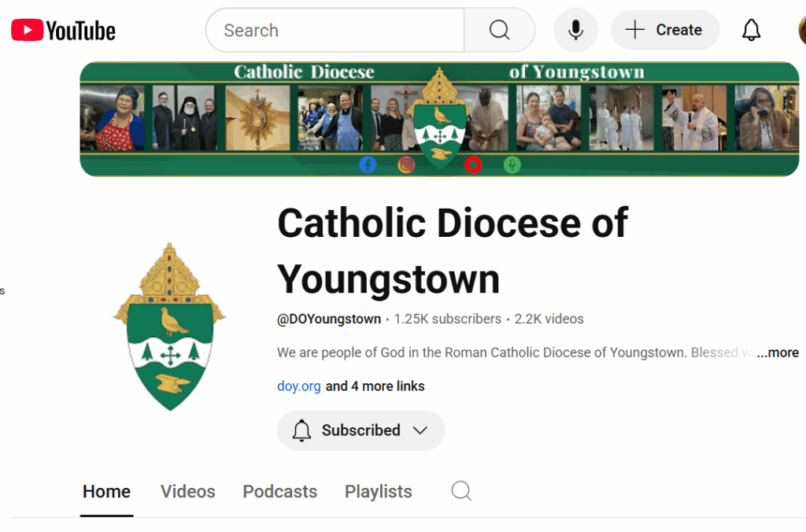Click the Create button
806x532 pixels.
(x=664, y=31)
